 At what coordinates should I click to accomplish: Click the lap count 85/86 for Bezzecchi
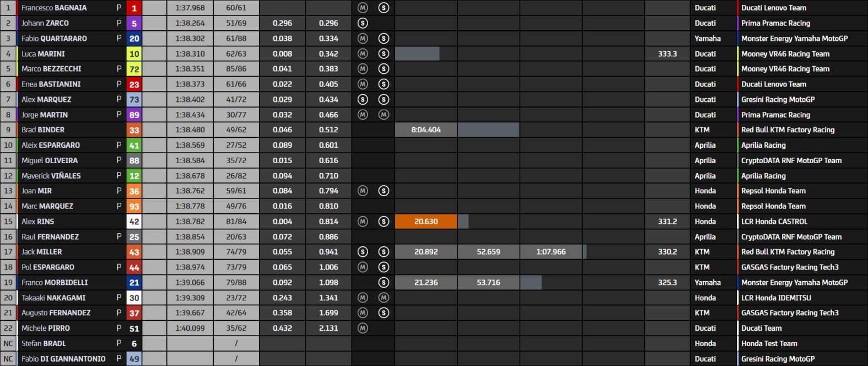[236, 69]
